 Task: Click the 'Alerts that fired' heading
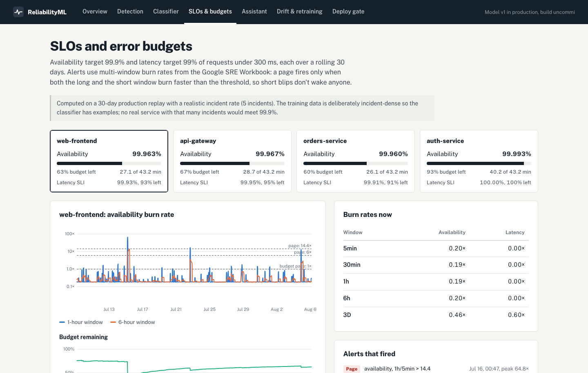click(x=369, y=354)
